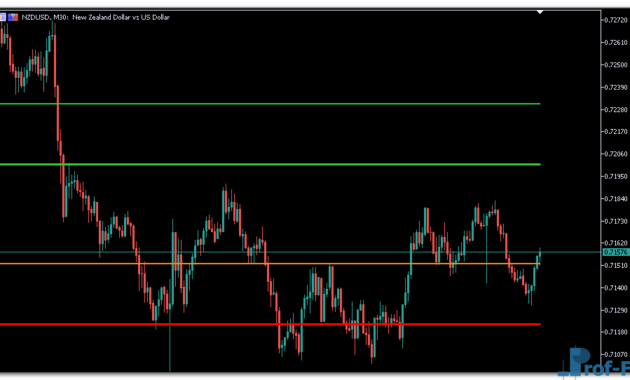Click the 0.71730 price scale label
This screenshot has width=630, height=380.
point(616,221)
